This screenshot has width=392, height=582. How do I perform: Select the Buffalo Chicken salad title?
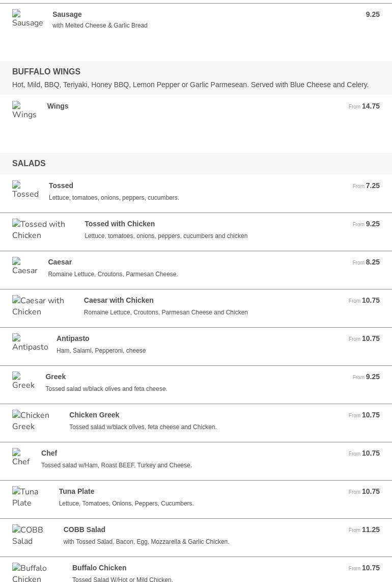[x=99, y=568]
